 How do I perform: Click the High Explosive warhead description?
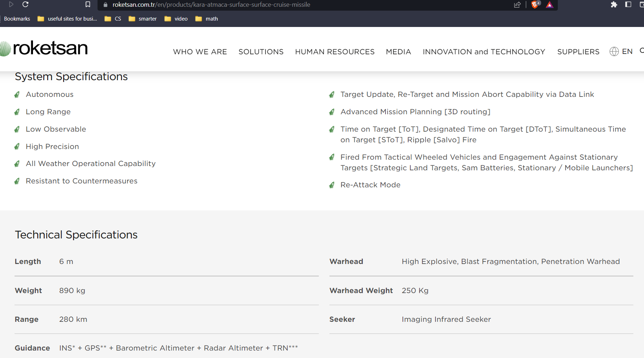(x=511, y=261)
